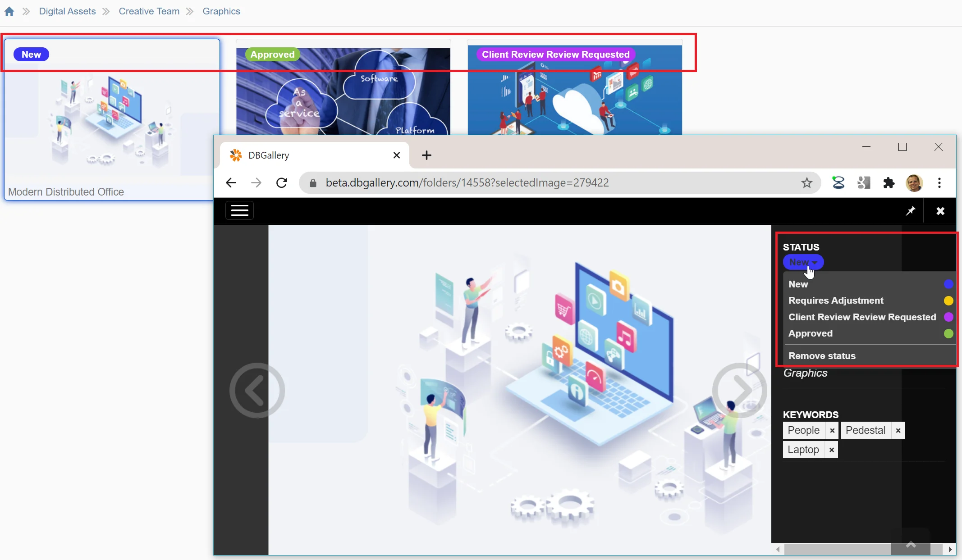Bookmark page with star icon
This screenshot has height=560, width=962.
click(x=806, y=182)
